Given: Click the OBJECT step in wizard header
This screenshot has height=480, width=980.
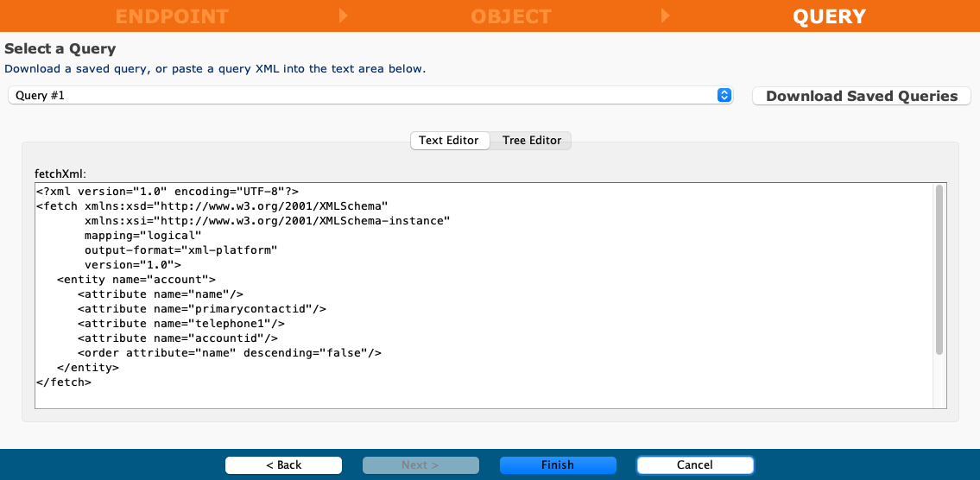Looking at the screenshot, I should point(510,16).
